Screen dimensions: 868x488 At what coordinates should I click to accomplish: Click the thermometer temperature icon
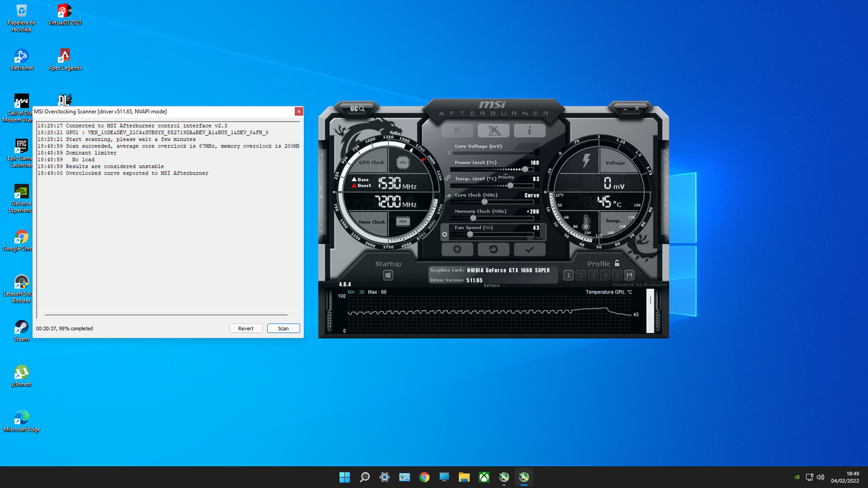point(586,221)
